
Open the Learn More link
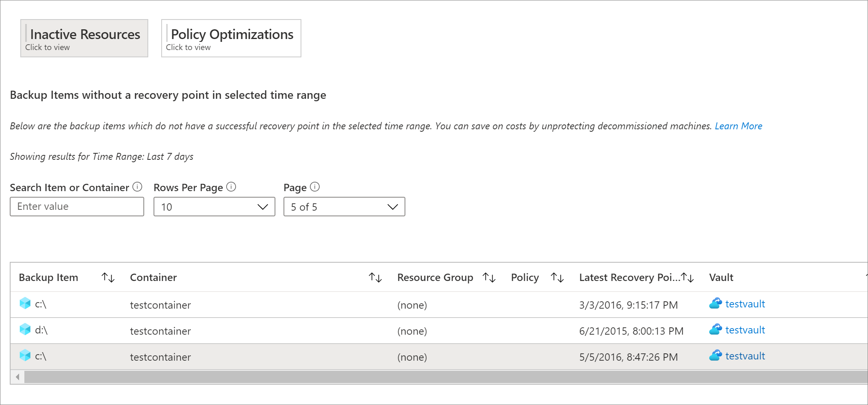pos(738,126)
